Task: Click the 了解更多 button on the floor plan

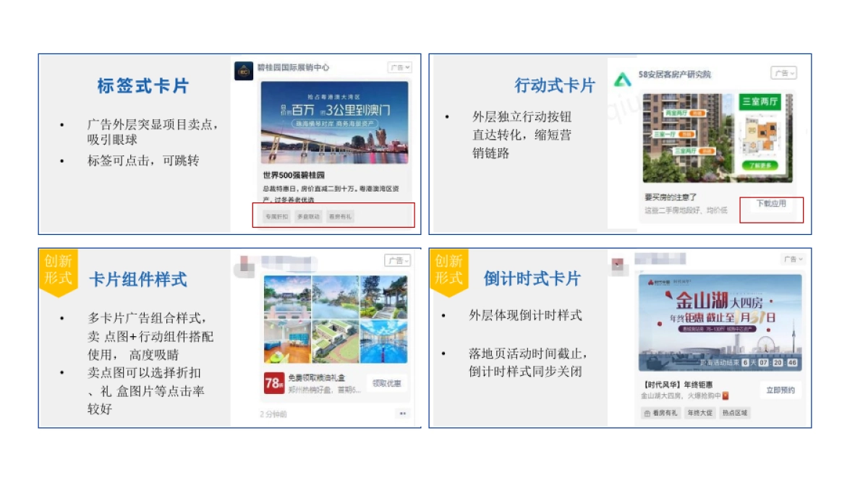Action: (x=760, y=165)
